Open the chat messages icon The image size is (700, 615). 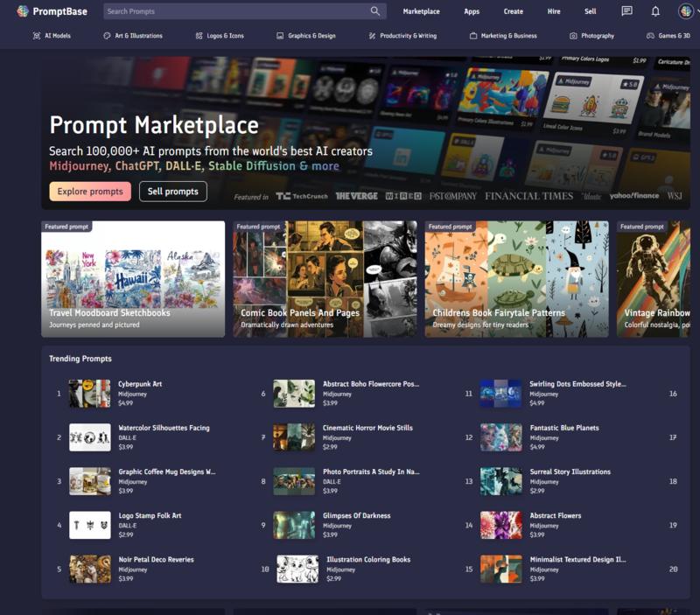[626, 11]
